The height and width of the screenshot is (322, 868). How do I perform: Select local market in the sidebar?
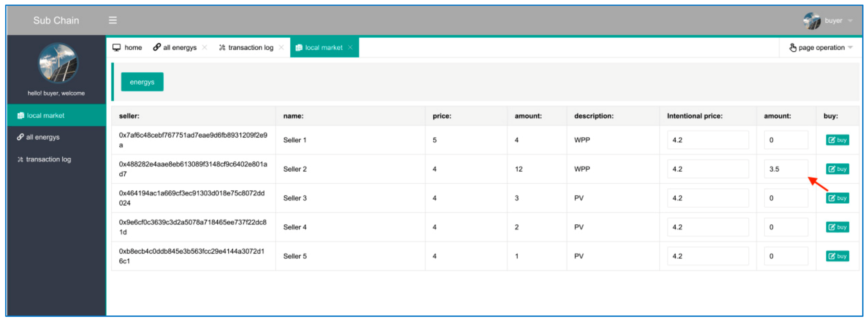46,115
